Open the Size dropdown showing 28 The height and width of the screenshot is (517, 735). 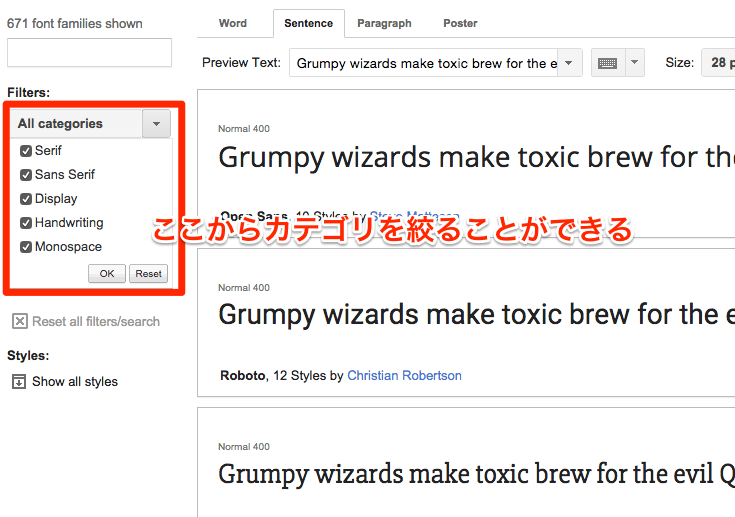coord(718,62)
